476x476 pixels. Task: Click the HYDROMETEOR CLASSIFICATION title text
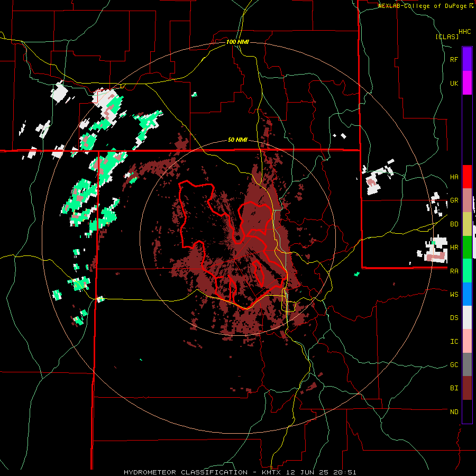[x=186, y=472]
